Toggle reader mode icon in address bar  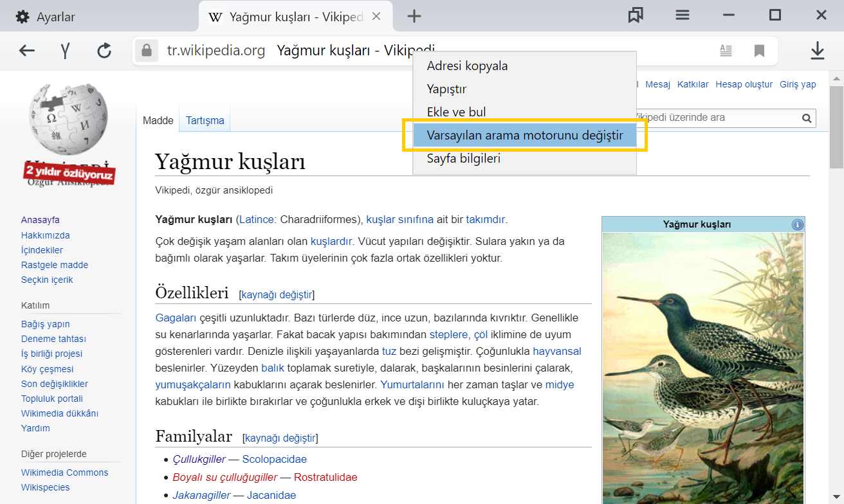[x=726, y=51]
